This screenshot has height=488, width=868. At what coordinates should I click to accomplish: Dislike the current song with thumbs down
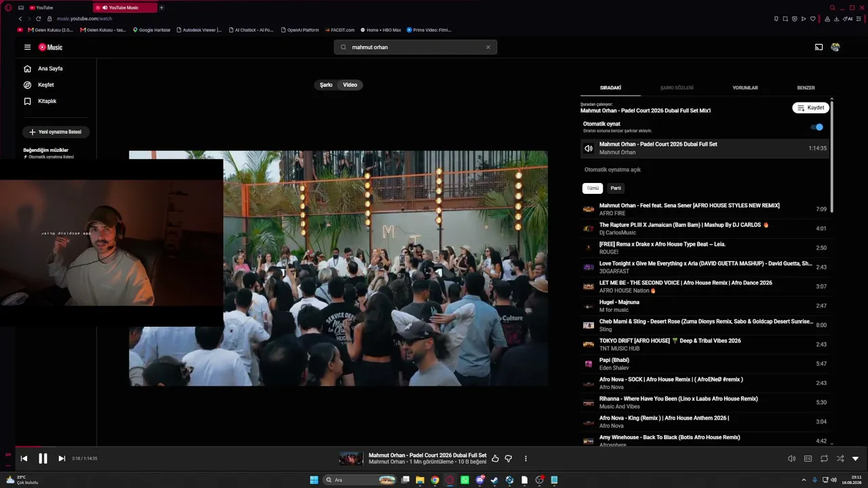pyautogui.click(x=509, y=459)
